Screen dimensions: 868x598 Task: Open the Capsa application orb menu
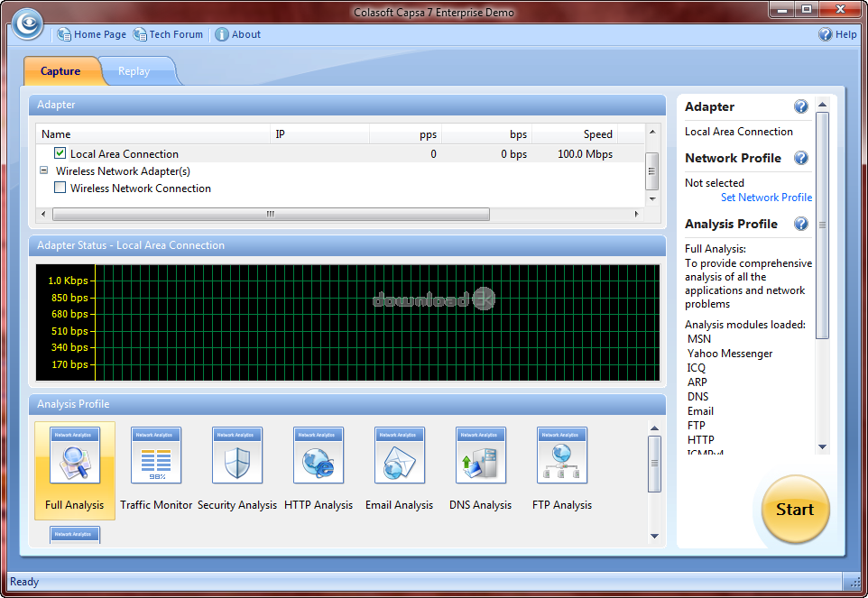coord(28,23)
